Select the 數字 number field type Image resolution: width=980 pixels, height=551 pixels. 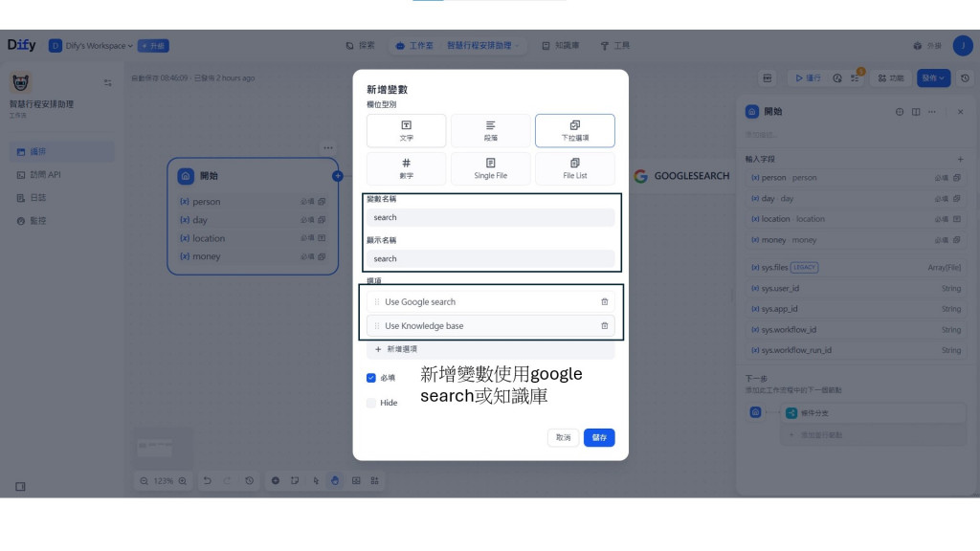(x=406, y=168)
